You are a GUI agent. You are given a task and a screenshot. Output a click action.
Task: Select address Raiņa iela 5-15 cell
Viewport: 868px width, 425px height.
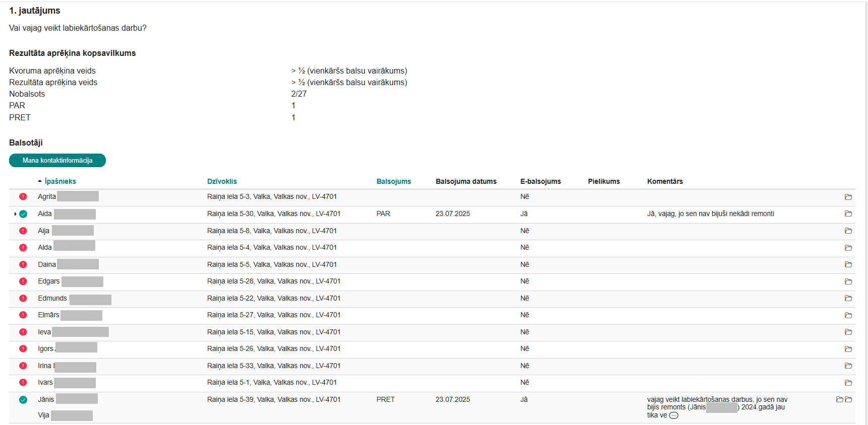(274, 332)
